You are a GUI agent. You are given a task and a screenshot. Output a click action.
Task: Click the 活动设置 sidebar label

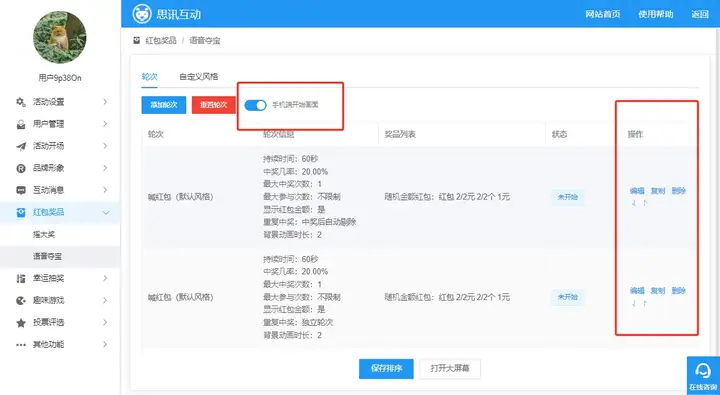pos(48,102)
